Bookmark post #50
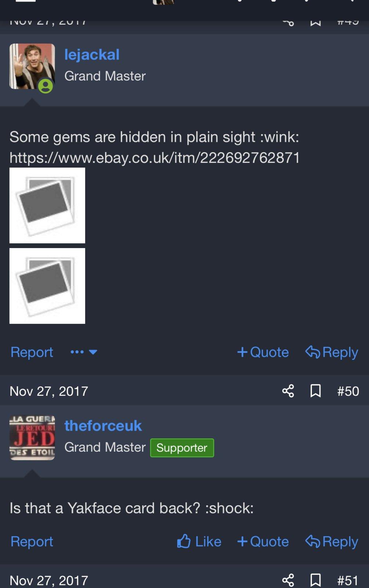 tap(315, 391)
